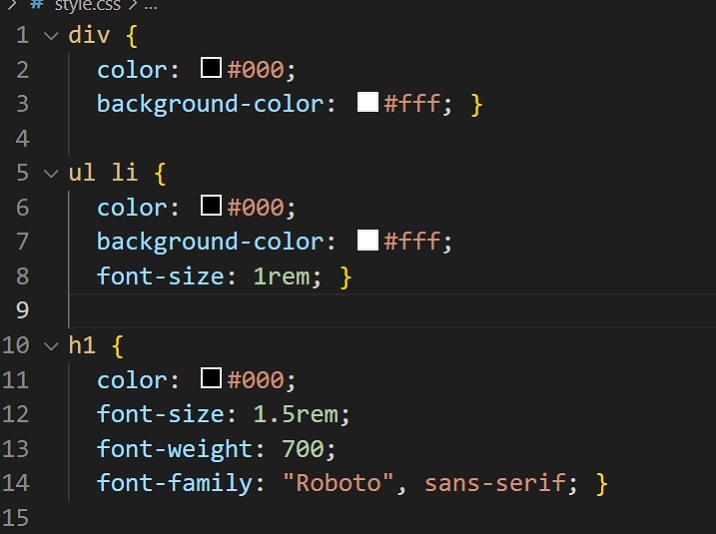Open white background-color swatch on line 3
Image resolution: width=716 pixels, height=534 pixels.
[367, 103]
